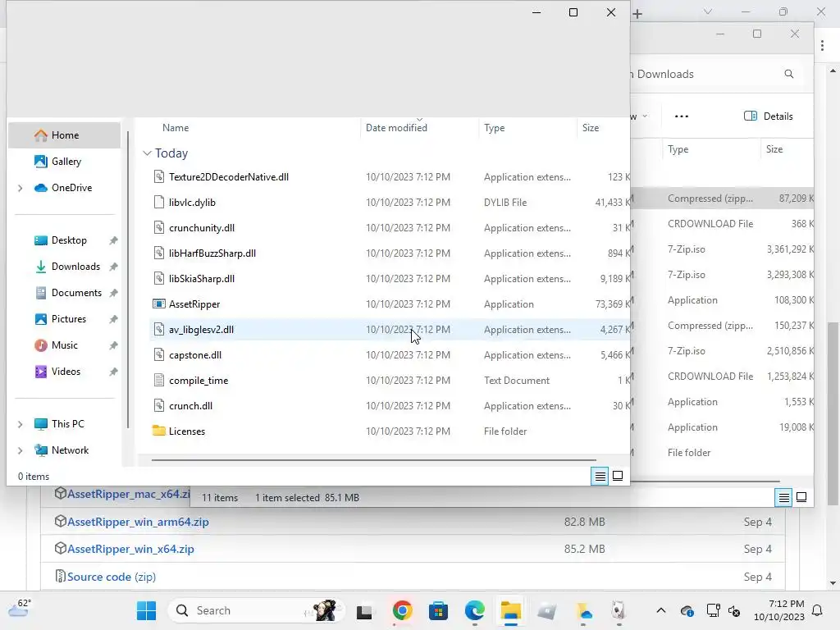Show hidden system tray icons
The image size is (840, 630).
pyautogui.click(x=661, y=610)
